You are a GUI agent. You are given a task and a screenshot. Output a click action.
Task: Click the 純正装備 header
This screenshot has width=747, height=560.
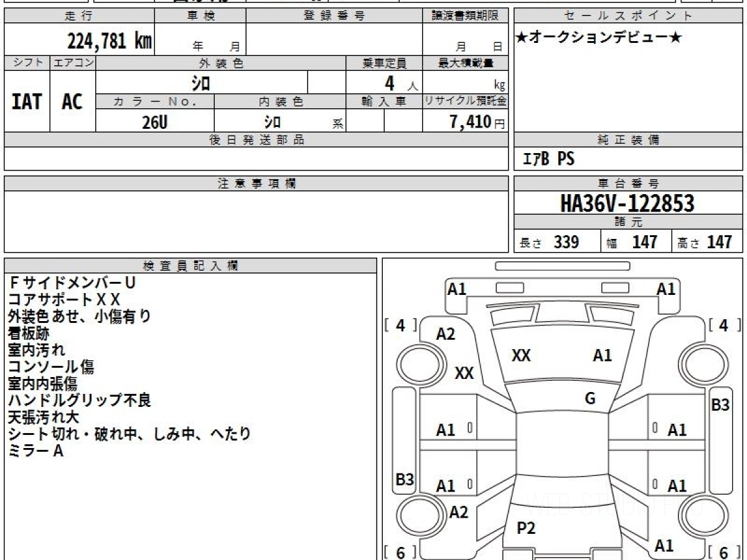tap(628, 140)
